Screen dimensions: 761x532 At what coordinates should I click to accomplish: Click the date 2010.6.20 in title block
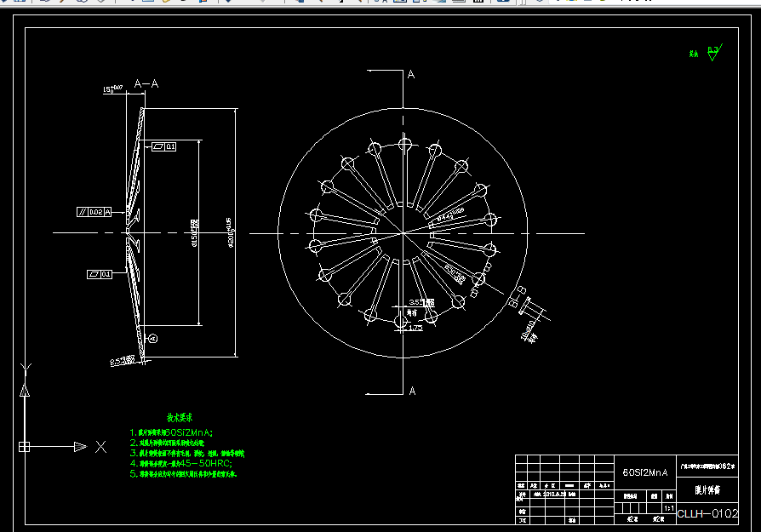(555, 495)
